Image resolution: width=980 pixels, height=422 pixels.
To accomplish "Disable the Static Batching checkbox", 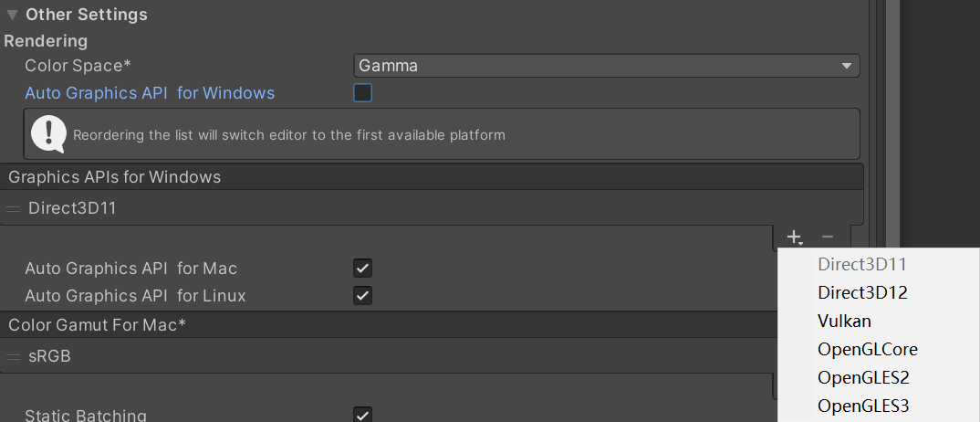I will [362, 415].
